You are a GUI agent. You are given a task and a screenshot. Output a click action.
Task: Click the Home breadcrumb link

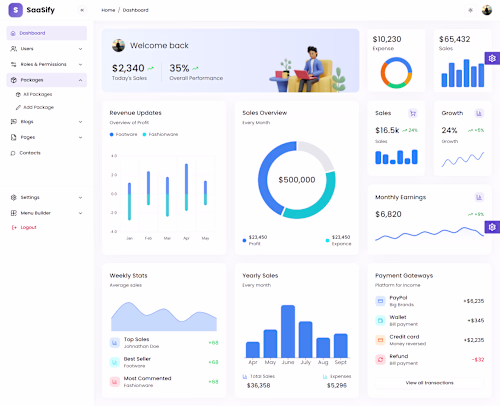108,10
